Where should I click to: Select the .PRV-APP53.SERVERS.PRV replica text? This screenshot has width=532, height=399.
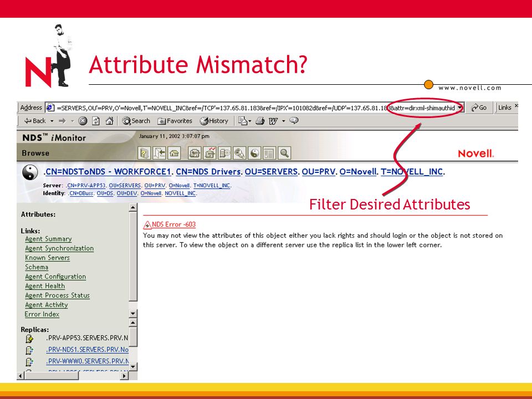pyautogui.click(x=87, y=338)
